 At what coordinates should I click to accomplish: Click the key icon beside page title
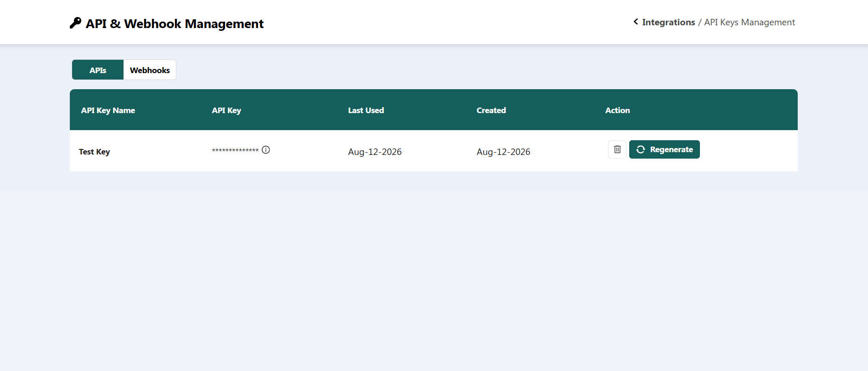click(x=75, y=23)
